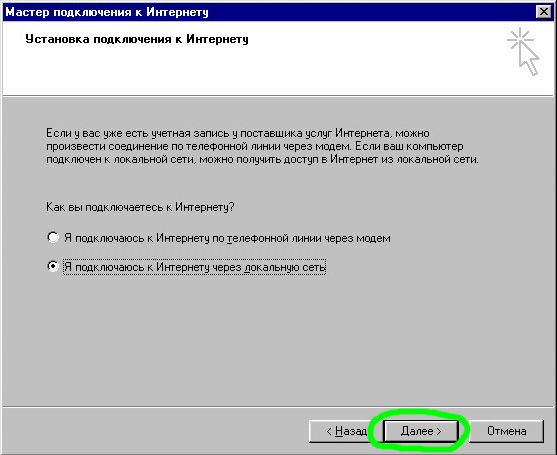Select the modem phone line radio button
This screenshot has height=455, width=557.
(x=53, y=237)
